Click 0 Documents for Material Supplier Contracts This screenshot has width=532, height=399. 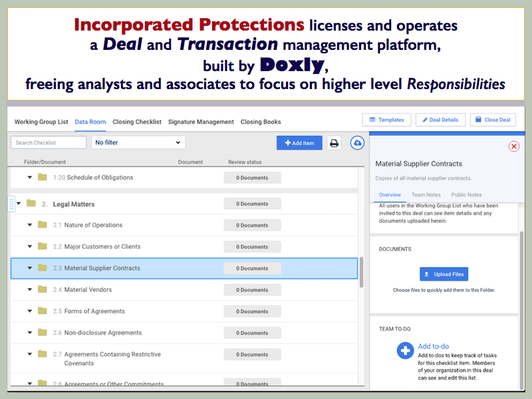click(252, 269)
